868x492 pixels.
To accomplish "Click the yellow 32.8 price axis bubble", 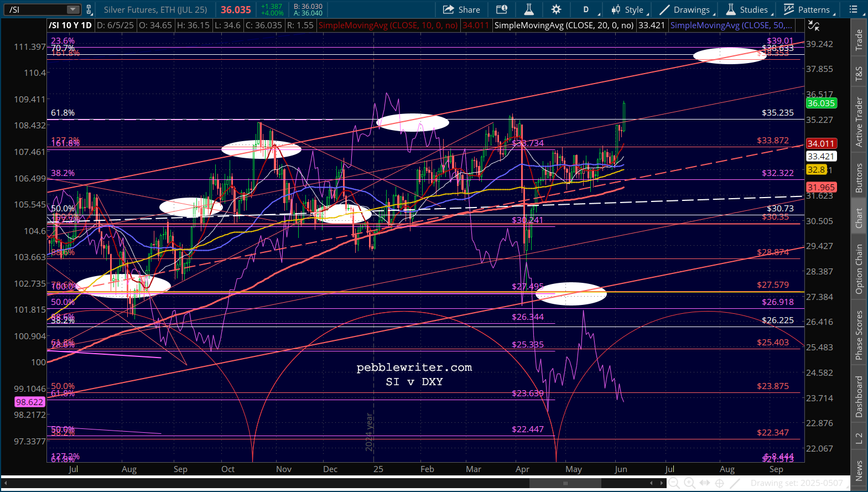I will [x=817, y=170].
